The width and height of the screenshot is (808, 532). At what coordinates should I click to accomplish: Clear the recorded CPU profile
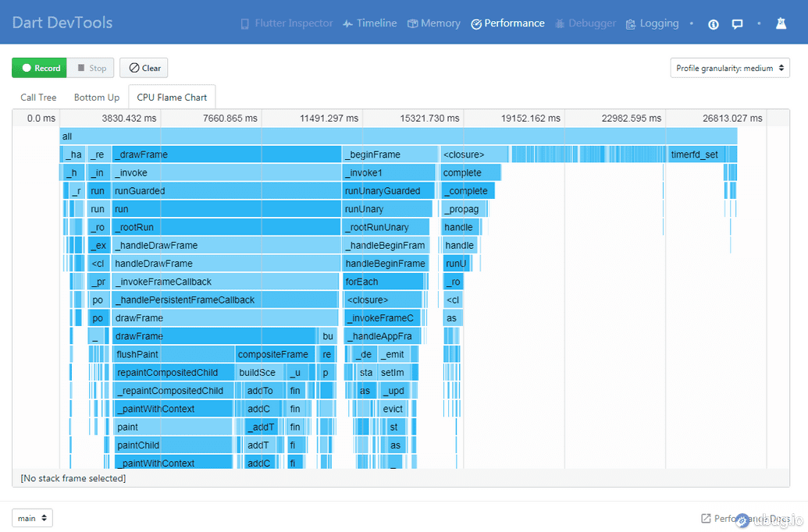(x=144, y=68)
